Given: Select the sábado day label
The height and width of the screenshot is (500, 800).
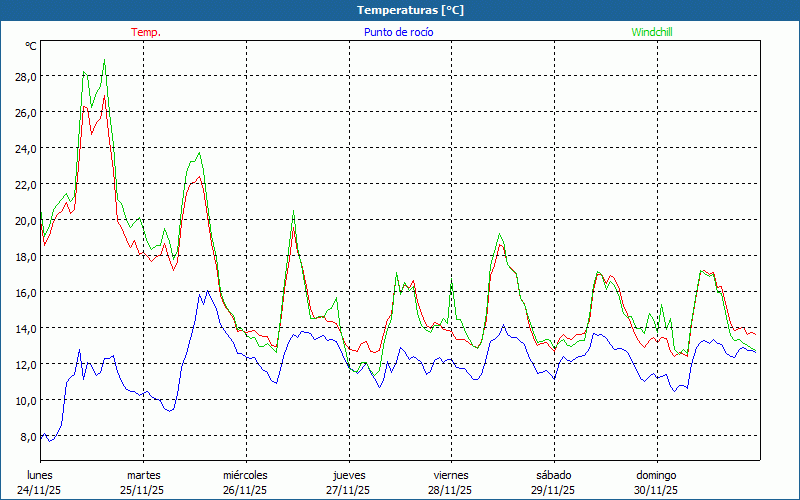Looking at the screenshot, I should [553, 475].
